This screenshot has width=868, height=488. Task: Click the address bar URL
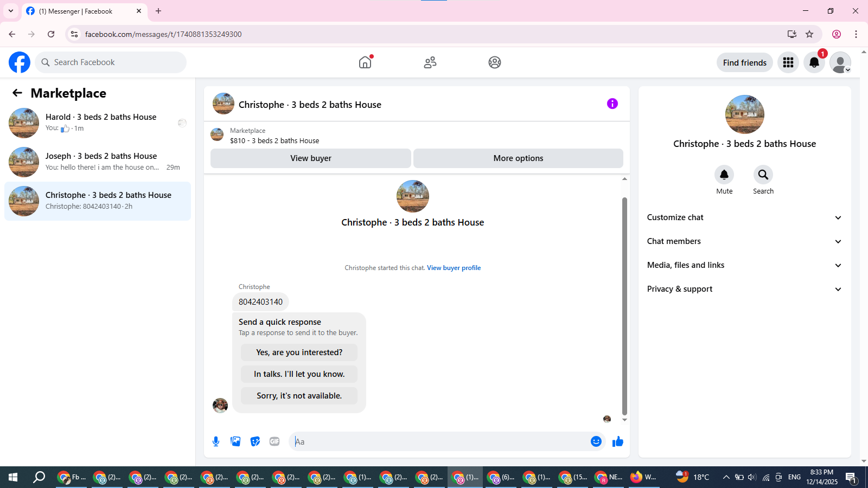click(x=163, y=34)
